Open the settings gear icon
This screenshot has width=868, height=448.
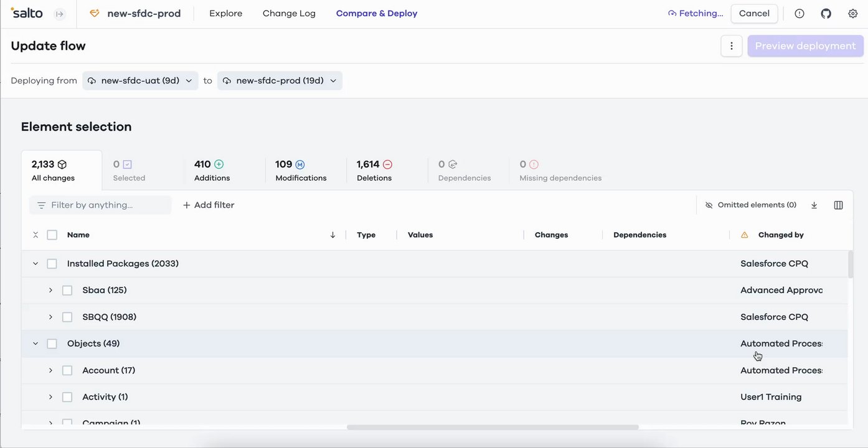tap(852, 13)
